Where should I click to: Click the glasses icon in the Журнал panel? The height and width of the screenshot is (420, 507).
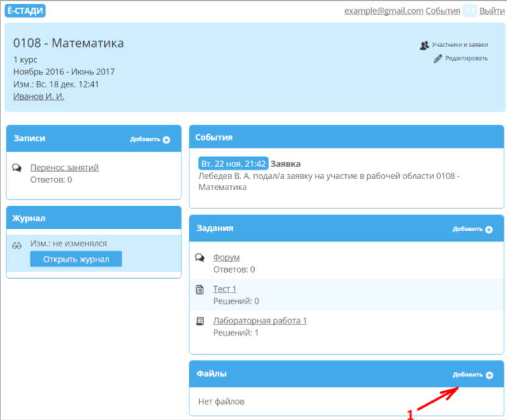coord(17,246)
